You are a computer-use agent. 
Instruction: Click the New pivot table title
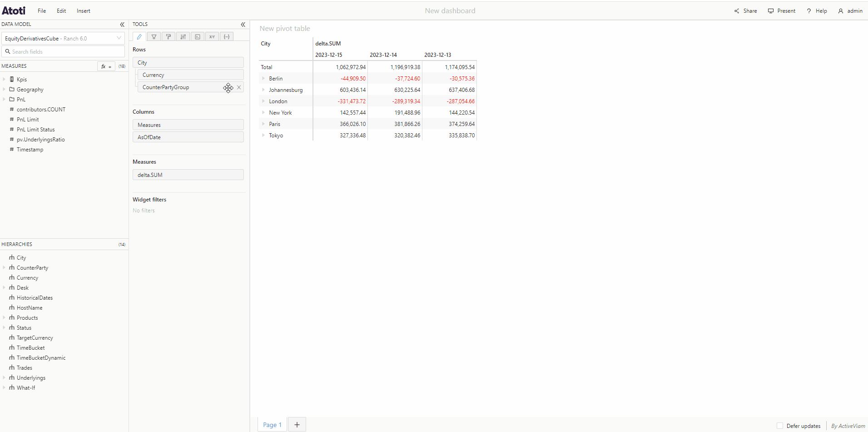click(x=285, y=29)
